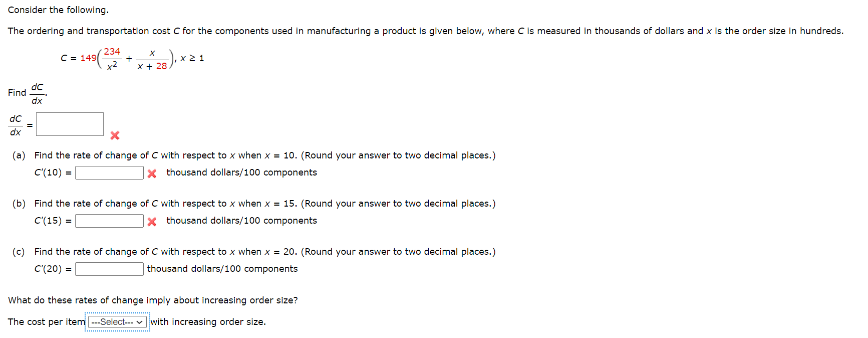Screen dimensions: 868x338
Task: Click the C'(15) answer box
Action: tap(109, 221)
